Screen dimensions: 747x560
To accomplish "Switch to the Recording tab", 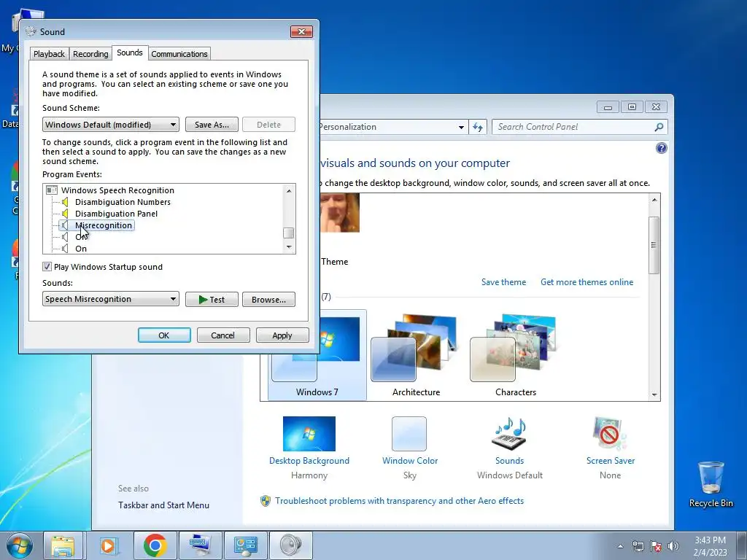I will point(90,54).
